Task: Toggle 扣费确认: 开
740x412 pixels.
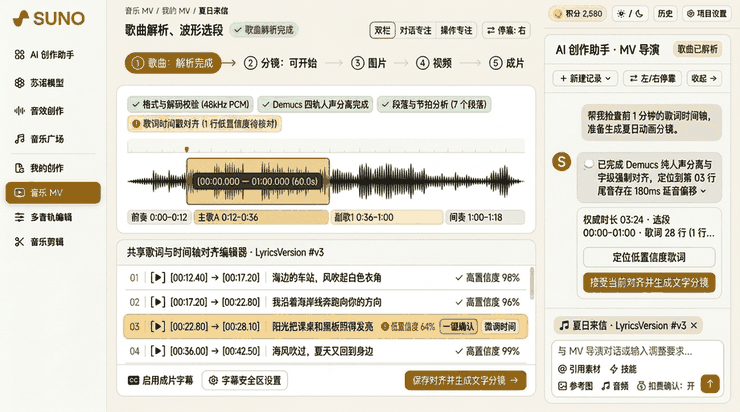Action: pos(665,386)
